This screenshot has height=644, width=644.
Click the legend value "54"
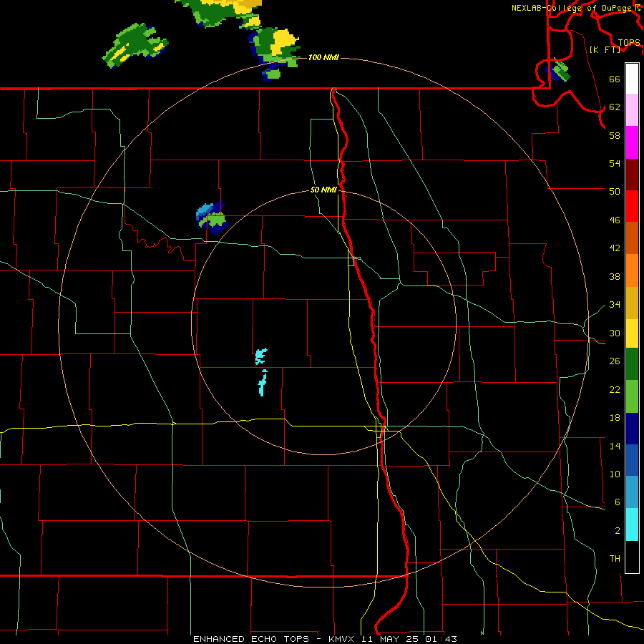click(615, 163)
